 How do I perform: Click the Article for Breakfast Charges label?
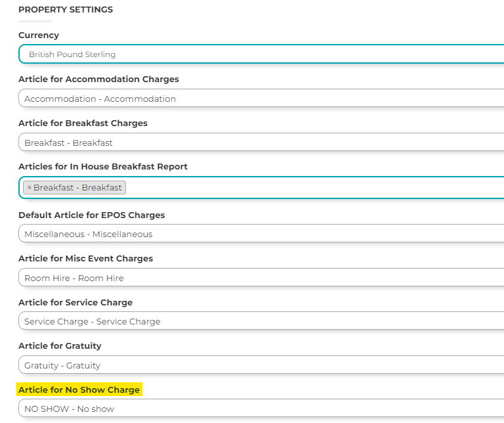click(83, 123)
